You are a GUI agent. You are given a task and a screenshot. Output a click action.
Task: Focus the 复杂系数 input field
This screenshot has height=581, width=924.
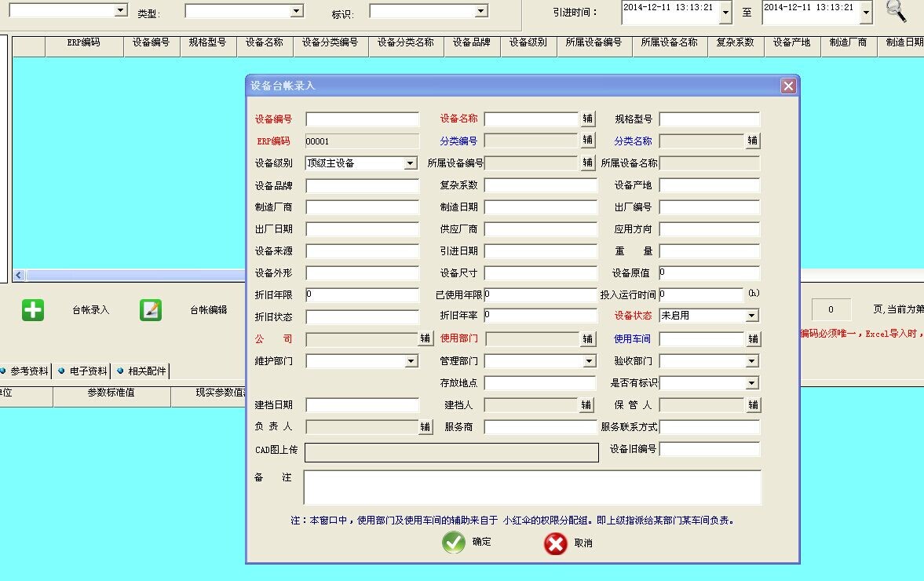[540, 185]
